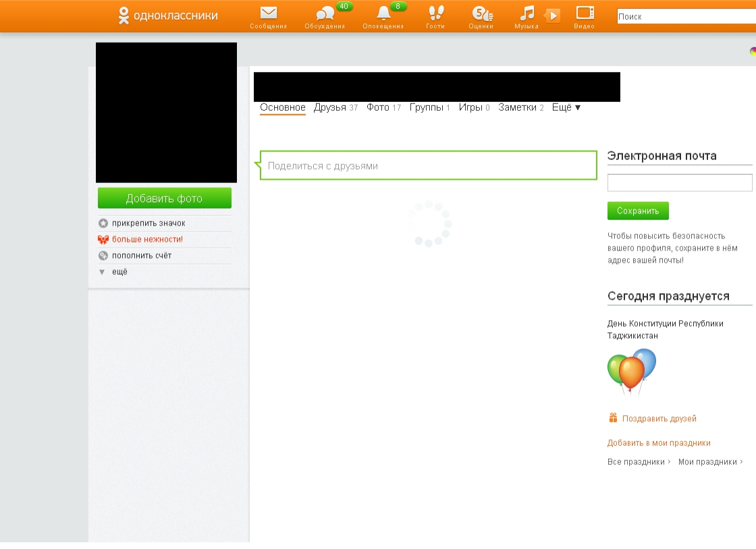Click into Электронная почта field
Screen dimensions: 756x549
click(679, 183)
